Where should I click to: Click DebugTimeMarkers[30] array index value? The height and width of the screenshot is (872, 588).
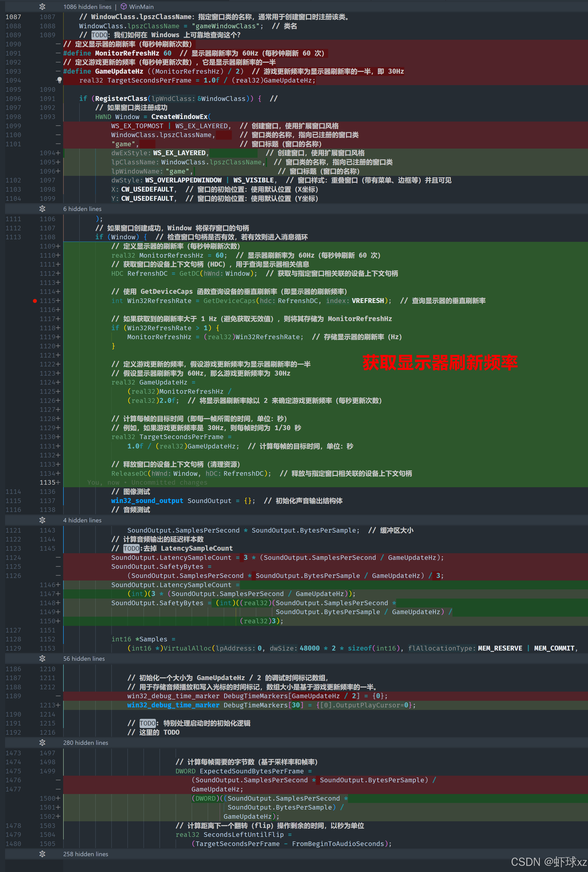tap(296, 705)
